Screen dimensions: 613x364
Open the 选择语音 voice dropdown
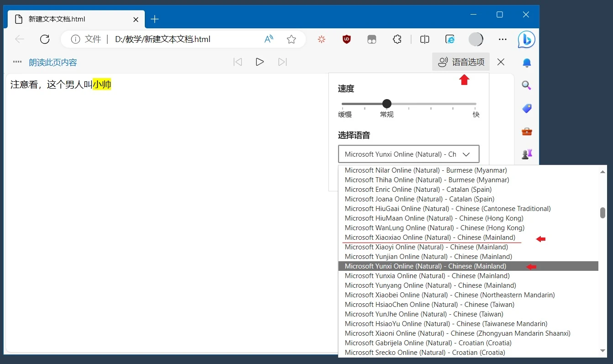click(408, 154)
